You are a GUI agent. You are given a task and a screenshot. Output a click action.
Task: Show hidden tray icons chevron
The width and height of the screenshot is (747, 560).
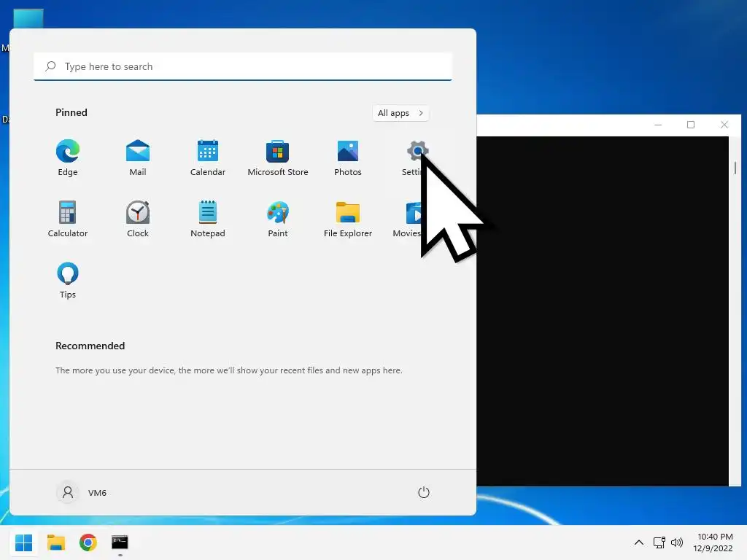click(x=639, y=542)
